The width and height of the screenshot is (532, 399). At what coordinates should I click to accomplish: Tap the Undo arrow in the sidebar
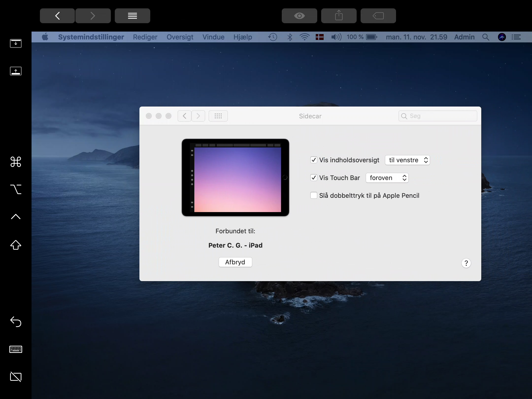click(x=16, y=322)
